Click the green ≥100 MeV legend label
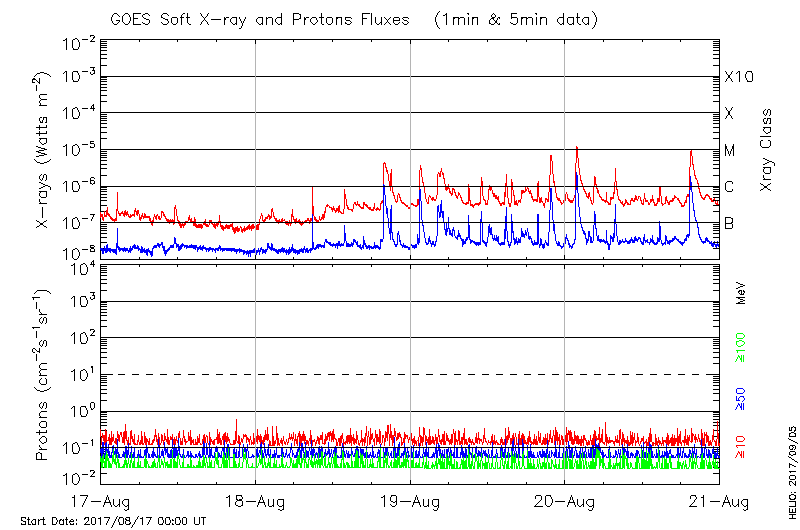 [x=741, y=346]
